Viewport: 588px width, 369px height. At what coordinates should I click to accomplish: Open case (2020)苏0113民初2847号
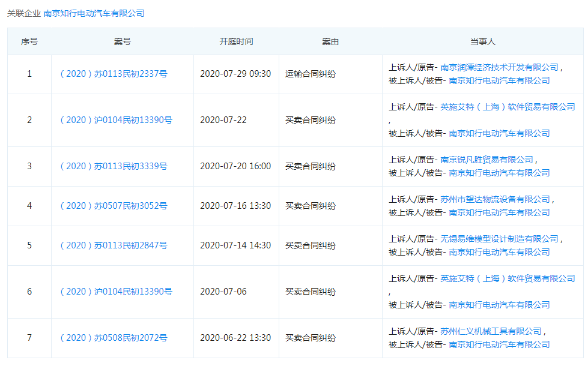114,246
